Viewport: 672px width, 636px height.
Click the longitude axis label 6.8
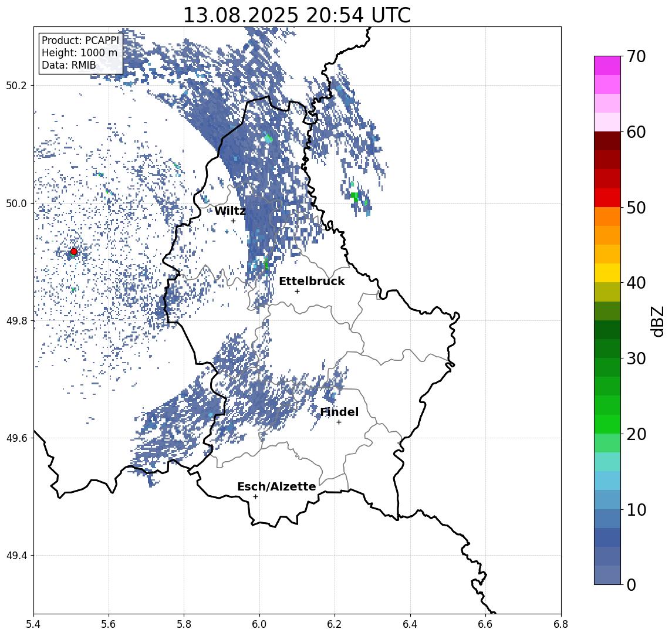pos(560,624)
